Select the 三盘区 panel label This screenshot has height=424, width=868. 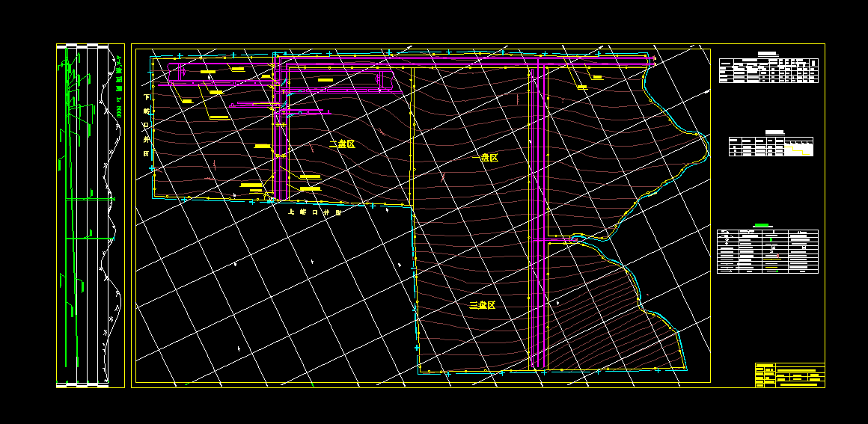pos(482,306)
